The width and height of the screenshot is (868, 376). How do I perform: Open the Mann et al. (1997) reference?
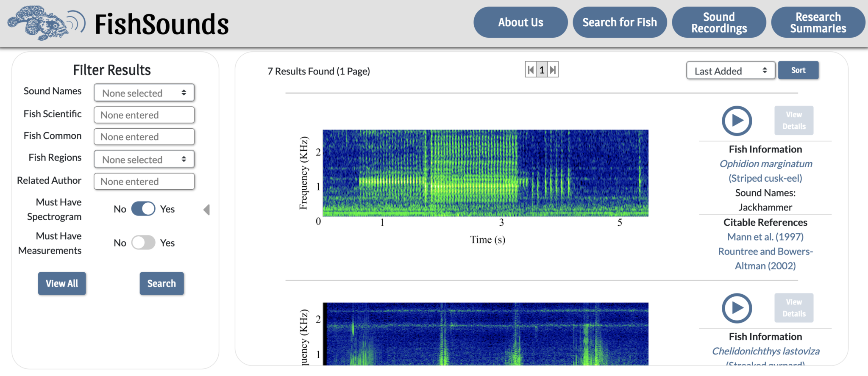point(765,237)
